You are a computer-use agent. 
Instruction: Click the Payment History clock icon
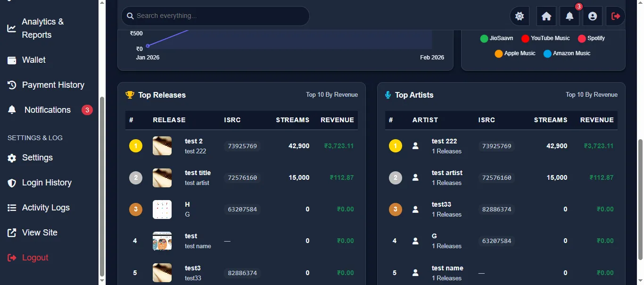click(12, 85)
